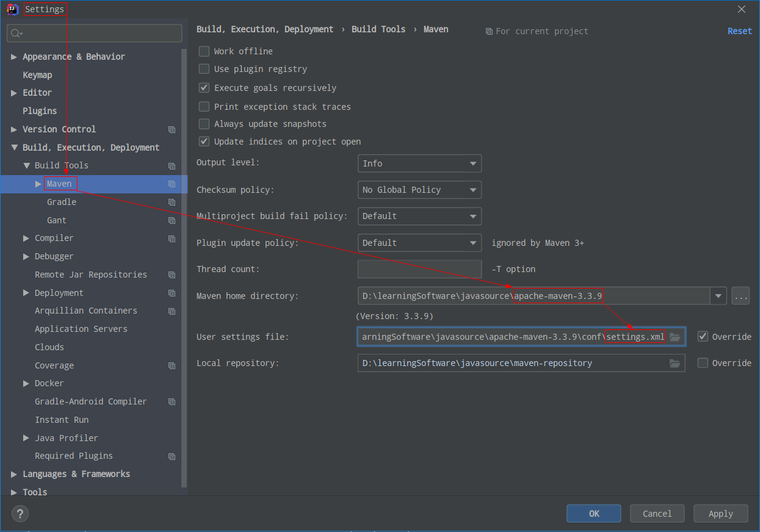The image size is (760, 532).
Task: Click the project-level icon beside Arquillian Containers
Action: coord(172,311)
